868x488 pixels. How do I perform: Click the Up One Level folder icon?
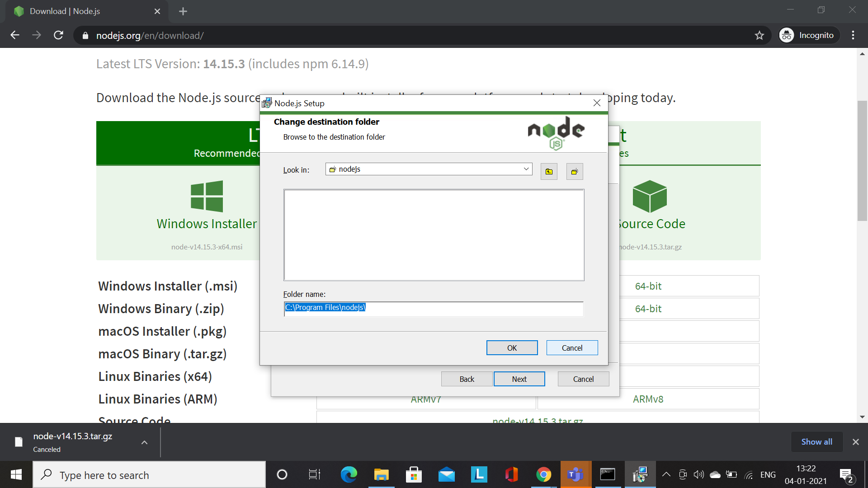click(549, 172)
